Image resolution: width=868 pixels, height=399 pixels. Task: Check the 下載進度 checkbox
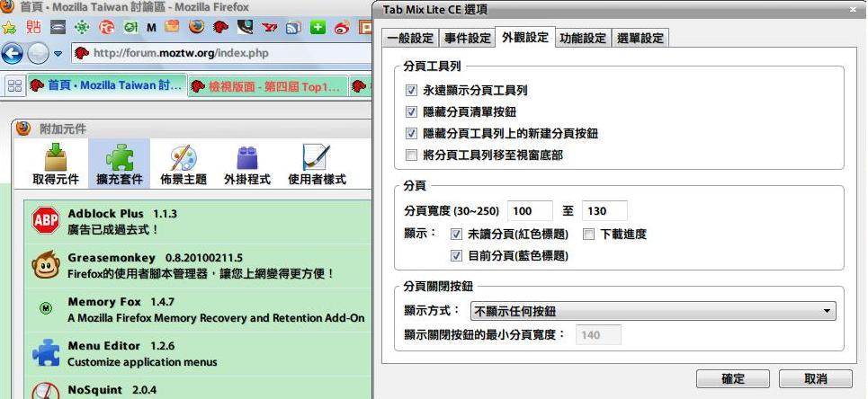(587, 235)
